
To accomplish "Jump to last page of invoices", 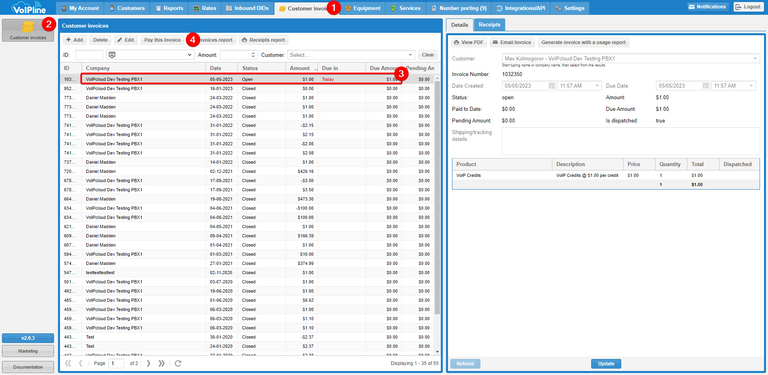I will coord(161,363).
